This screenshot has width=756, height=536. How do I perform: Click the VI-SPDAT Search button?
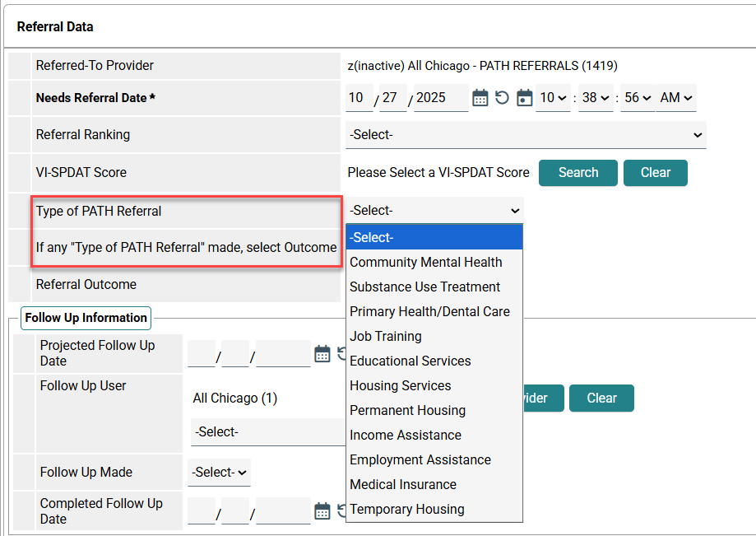click(577, 172)
